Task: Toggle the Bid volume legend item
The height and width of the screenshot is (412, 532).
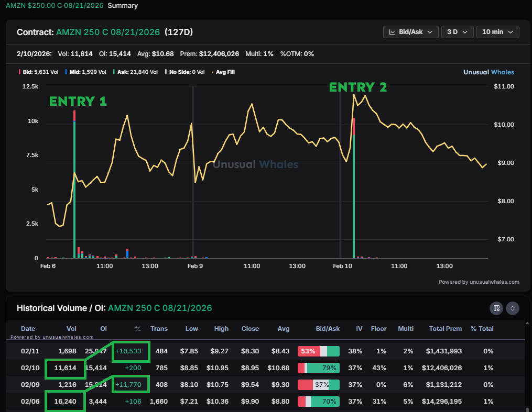Action: [x=39, y=72]
